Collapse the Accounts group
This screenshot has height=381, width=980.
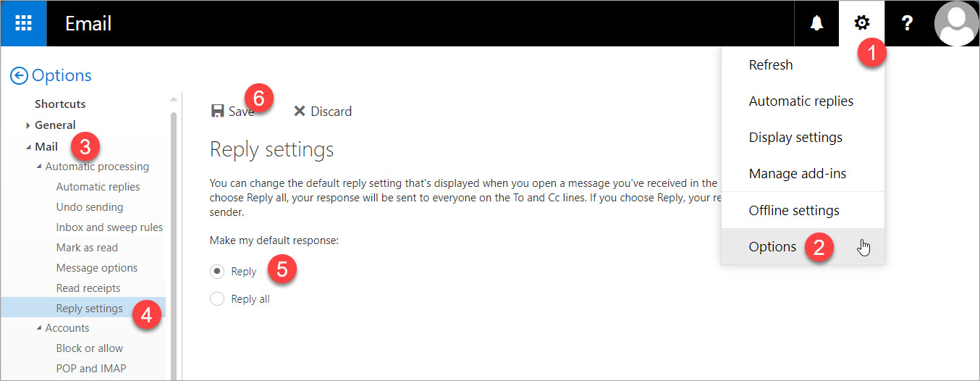point(39,328)
